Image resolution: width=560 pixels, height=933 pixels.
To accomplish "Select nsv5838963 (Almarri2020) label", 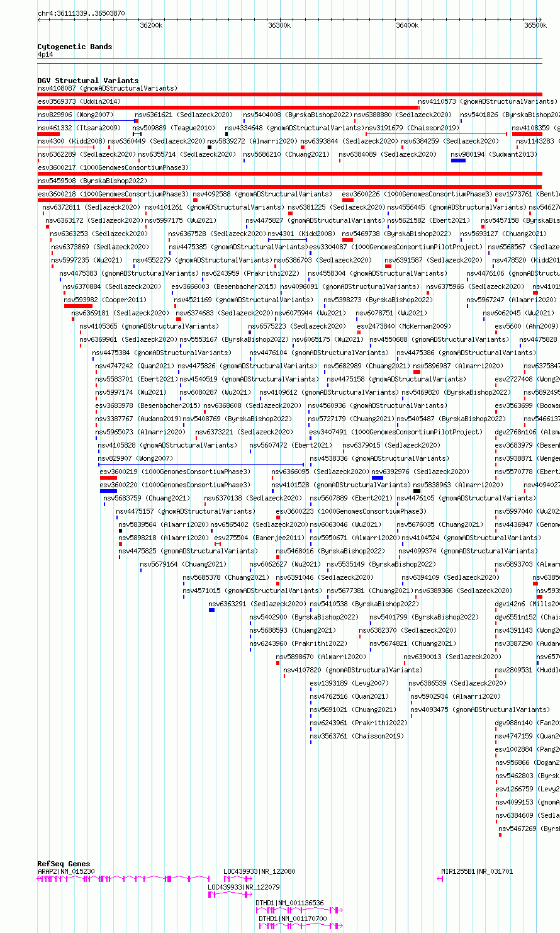I will click(458, 485).
